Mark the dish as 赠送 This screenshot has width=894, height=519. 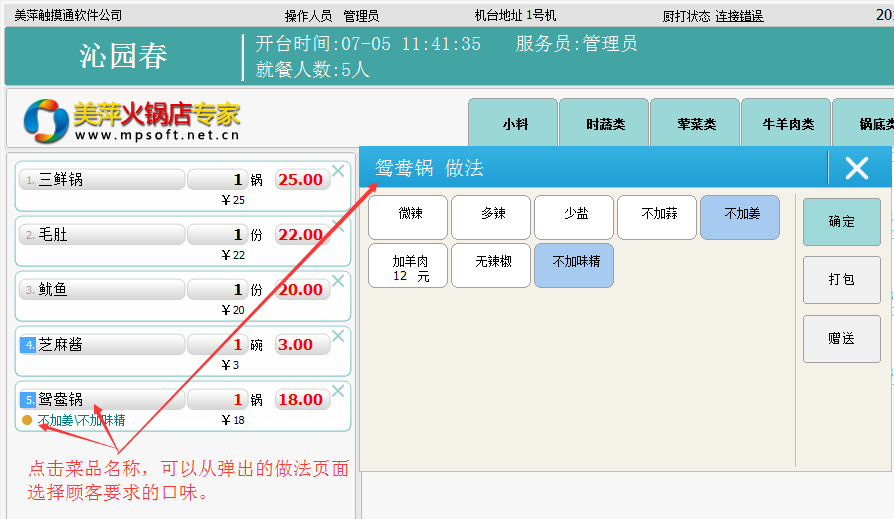[841, 339]
